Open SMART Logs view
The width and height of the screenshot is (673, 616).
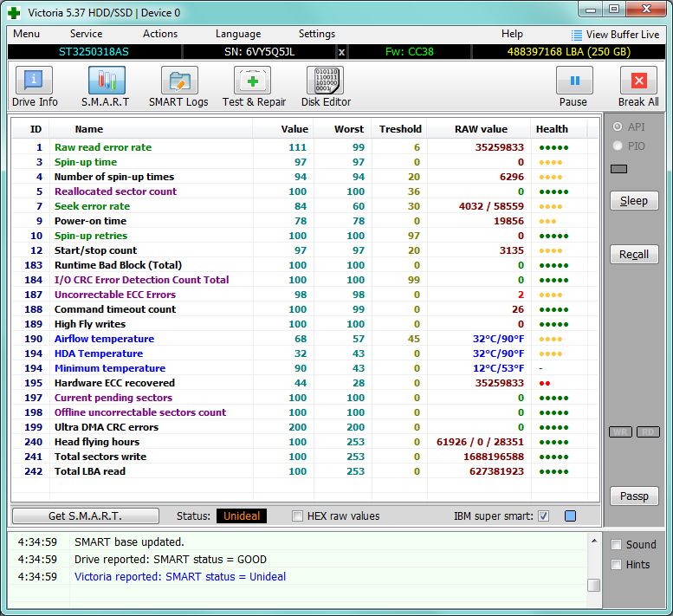coord(179,81)
